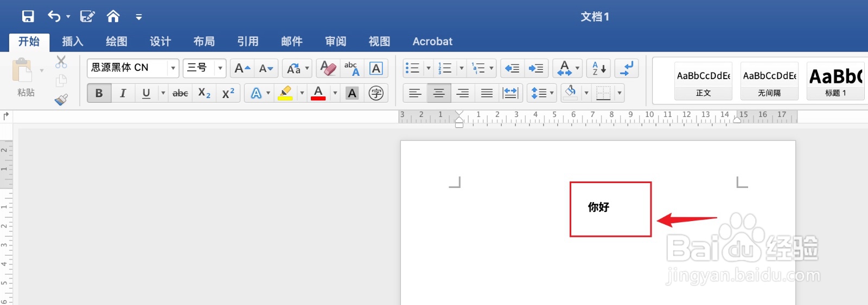868x305 pixels.
Task: Apply yellow text highlight color
Action: [x=285, y=93]
